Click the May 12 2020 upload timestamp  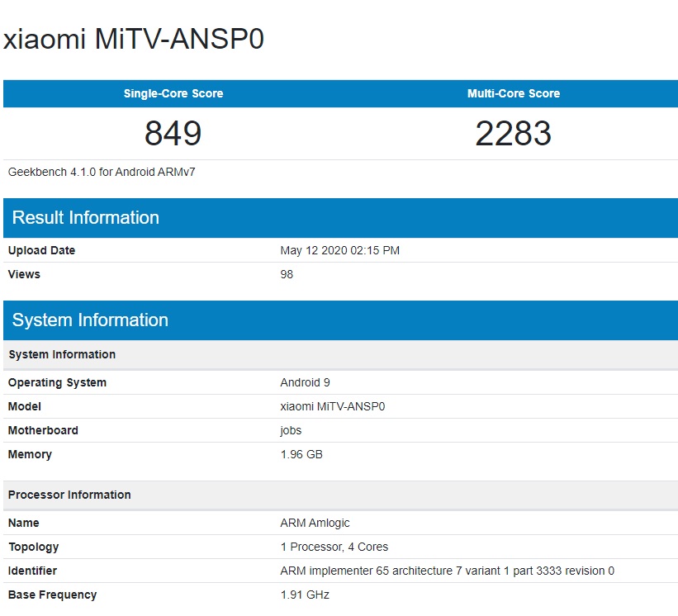tap(339, 250)
